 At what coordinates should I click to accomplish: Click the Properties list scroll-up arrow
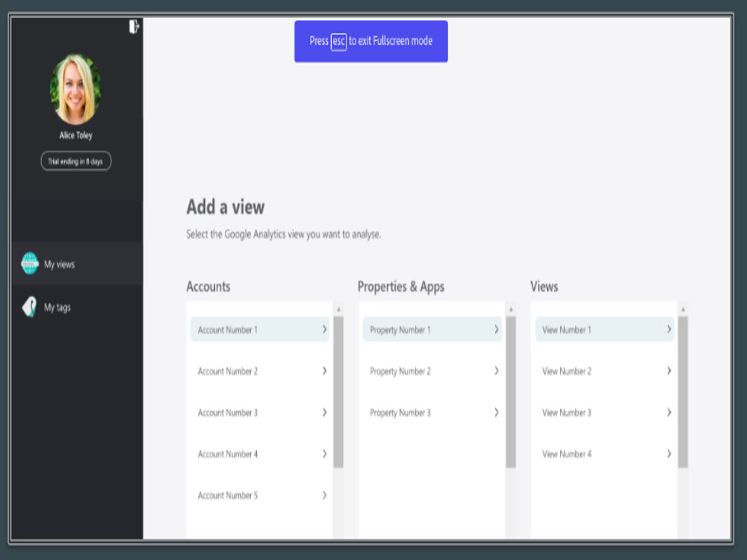(x=511, y=310)
